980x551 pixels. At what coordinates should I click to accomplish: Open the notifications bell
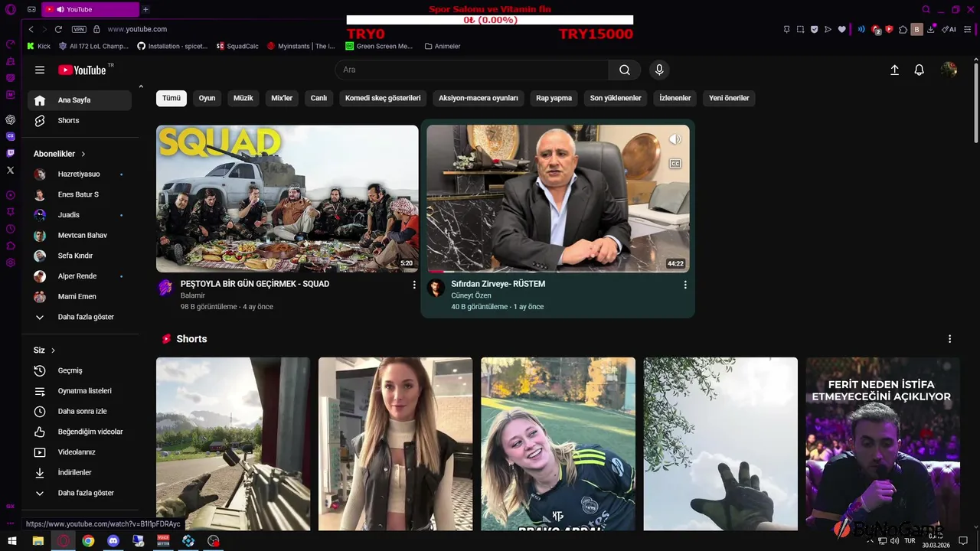[920, 70]
